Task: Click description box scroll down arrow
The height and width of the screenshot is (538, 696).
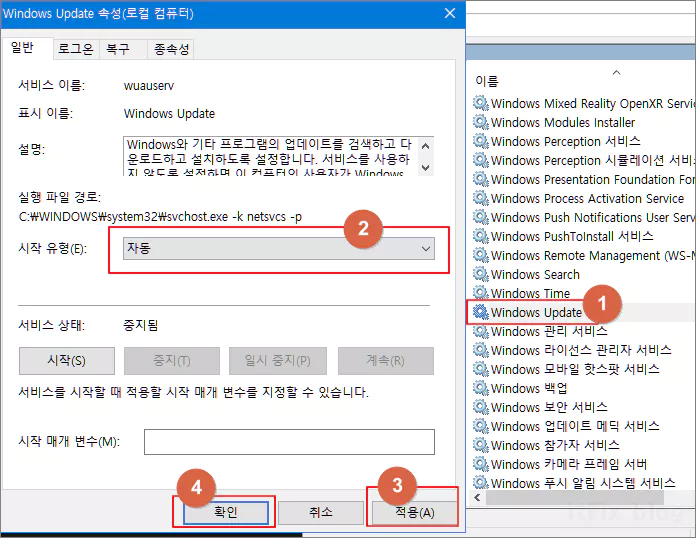Action: 425,167
